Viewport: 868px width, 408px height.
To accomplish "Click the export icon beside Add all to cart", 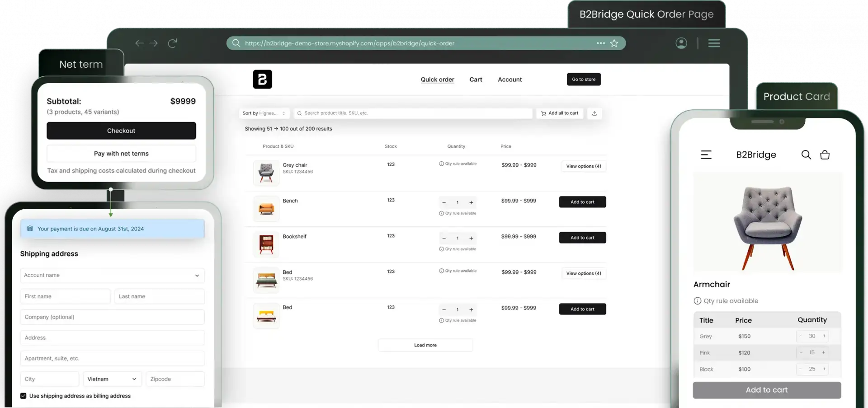I will pyautogui.click(x=594, y=113).
